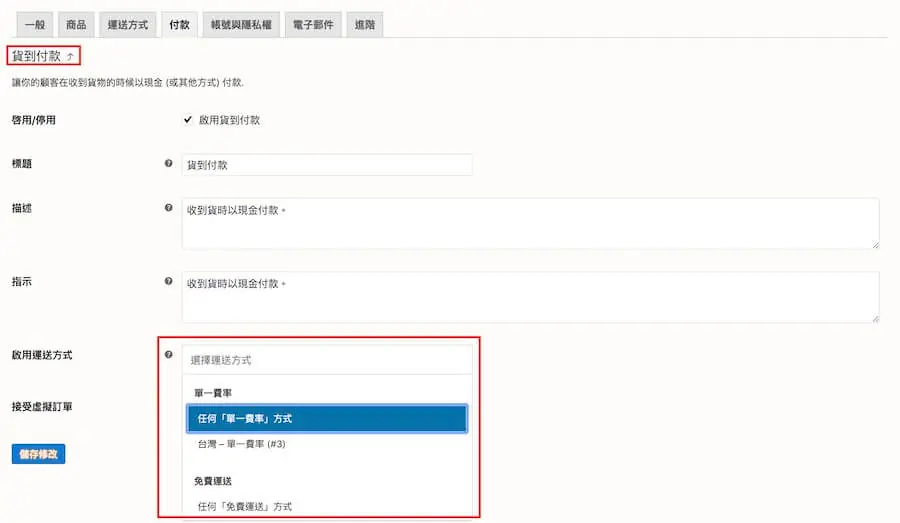Click the 儲存修改 button

(38, 454)
